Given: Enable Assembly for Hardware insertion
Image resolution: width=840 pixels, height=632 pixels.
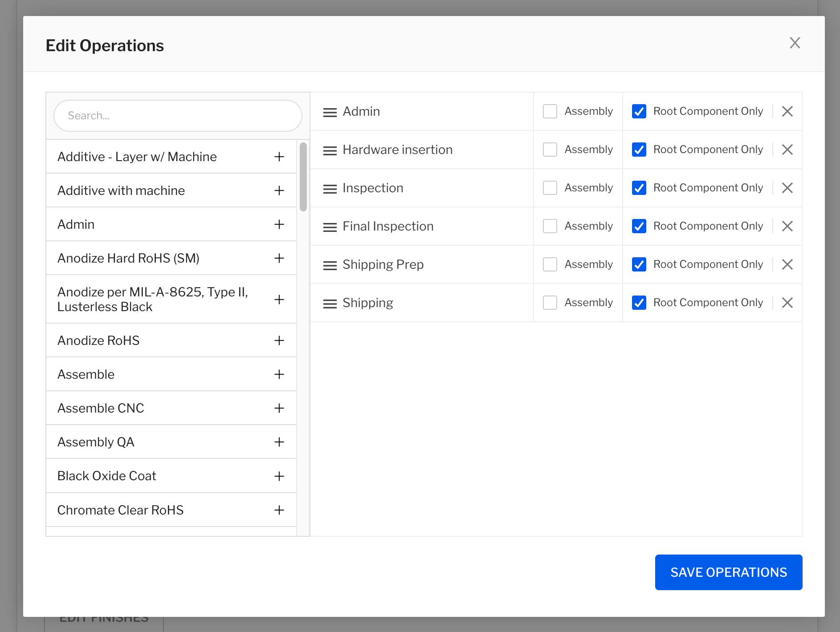Looking at the screenshot, I should tap(550, 150).
